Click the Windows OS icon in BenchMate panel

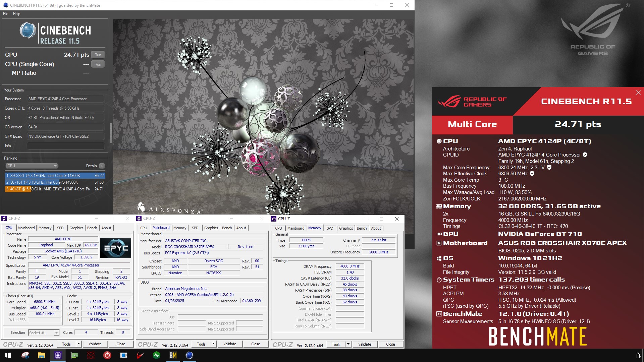pyautogui.click(x=439, y=258)
